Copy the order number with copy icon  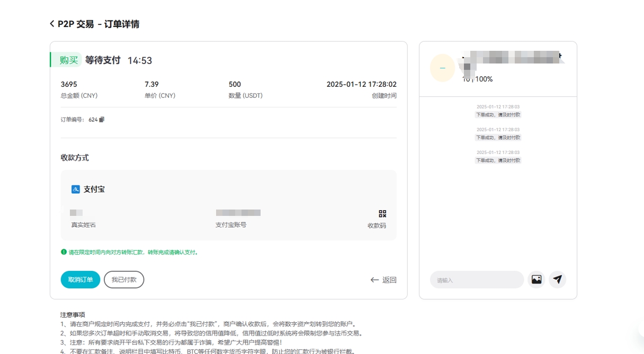tap(102, 120)
